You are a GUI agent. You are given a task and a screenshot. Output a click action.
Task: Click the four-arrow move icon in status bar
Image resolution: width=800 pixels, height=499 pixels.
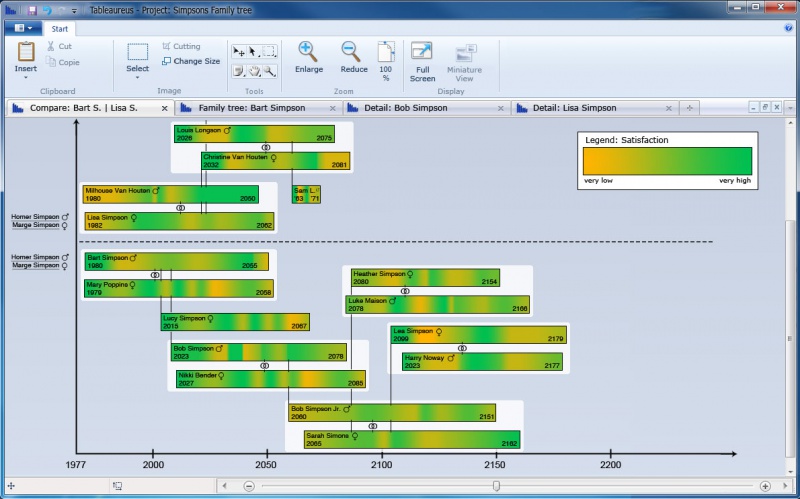(x=11, y=486)
